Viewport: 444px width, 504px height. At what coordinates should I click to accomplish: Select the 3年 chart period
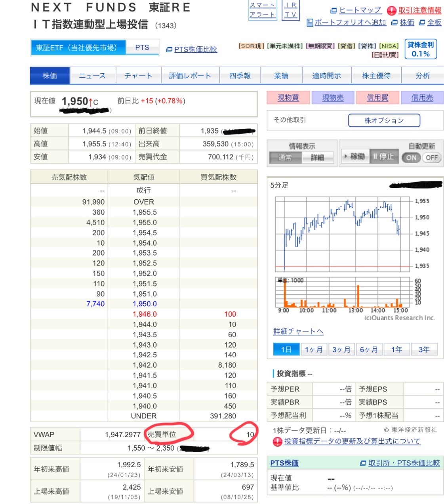point(424,349)
